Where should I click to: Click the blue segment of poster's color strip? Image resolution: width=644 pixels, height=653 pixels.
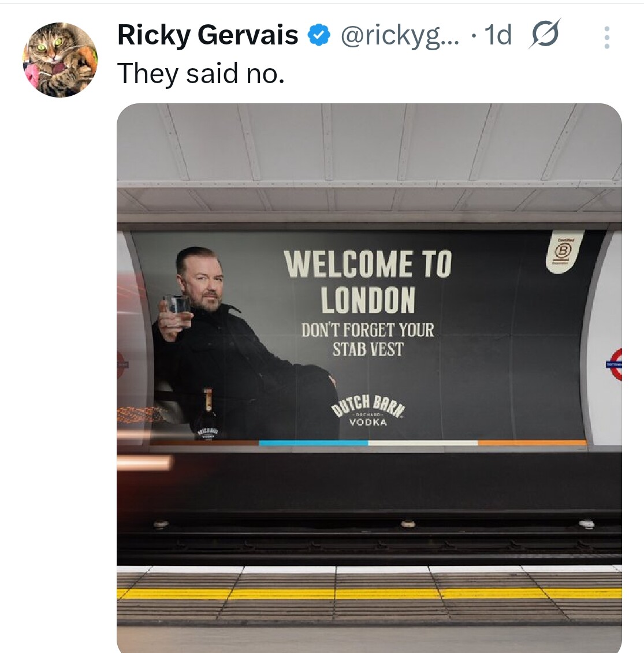(313, 443)
